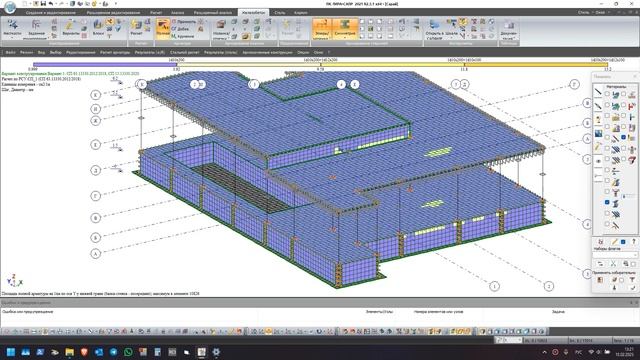Click the Эпюры/мозаики highlighted ribbon button
640x360 pixels.
coord(322,29)
